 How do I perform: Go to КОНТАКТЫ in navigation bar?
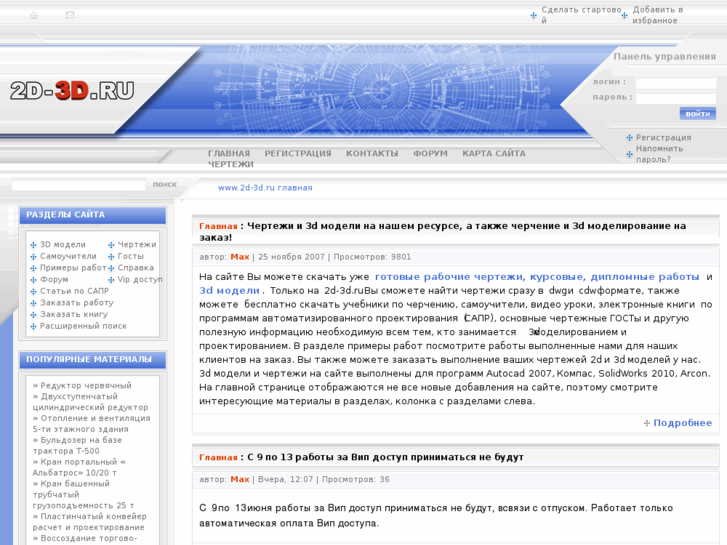coord(372,154)
